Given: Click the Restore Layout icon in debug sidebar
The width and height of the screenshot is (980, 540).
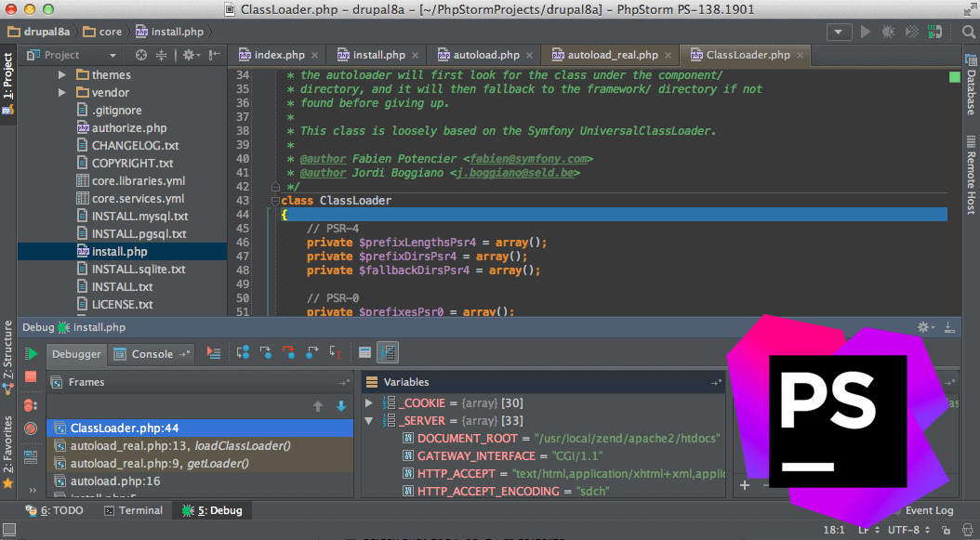Looking at the screenshot, I should pos(31,457).
